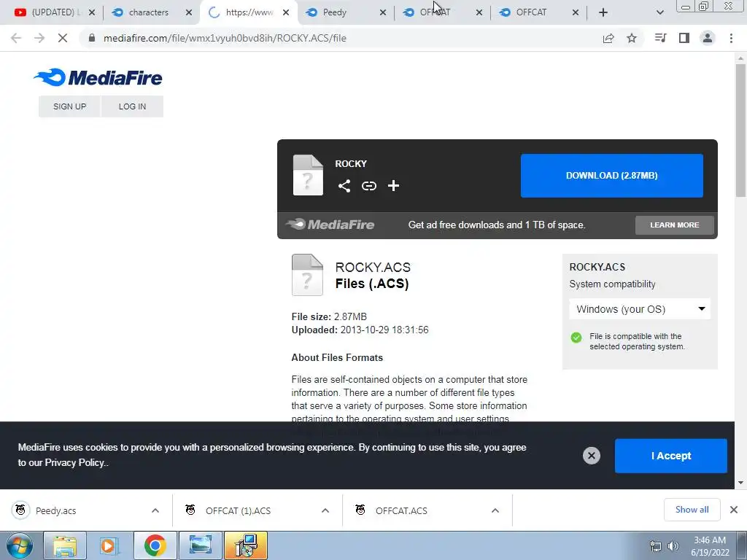The height and width of the screenshot is (560, 747).
Task: Click the 'Uploaded: 2013-10-29 18:31:56' text
Action: tap(360, 330)
